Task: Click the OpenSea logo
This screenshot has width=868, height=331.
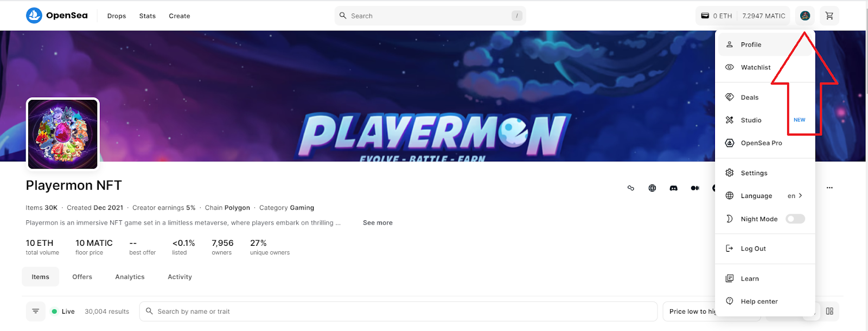Action: 56,16
